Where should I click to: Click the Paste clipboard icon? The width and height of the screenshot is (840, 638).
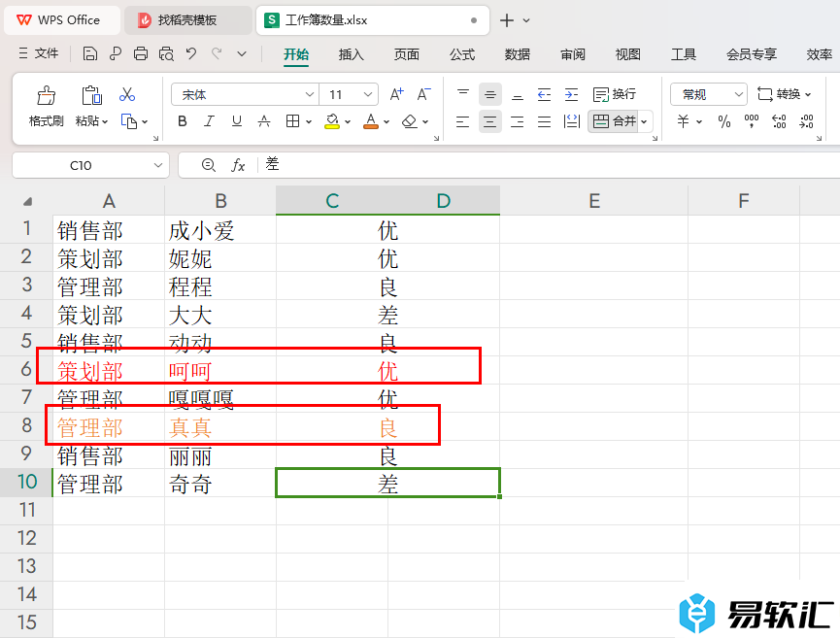pyautogui.click(x=91, y=95)
